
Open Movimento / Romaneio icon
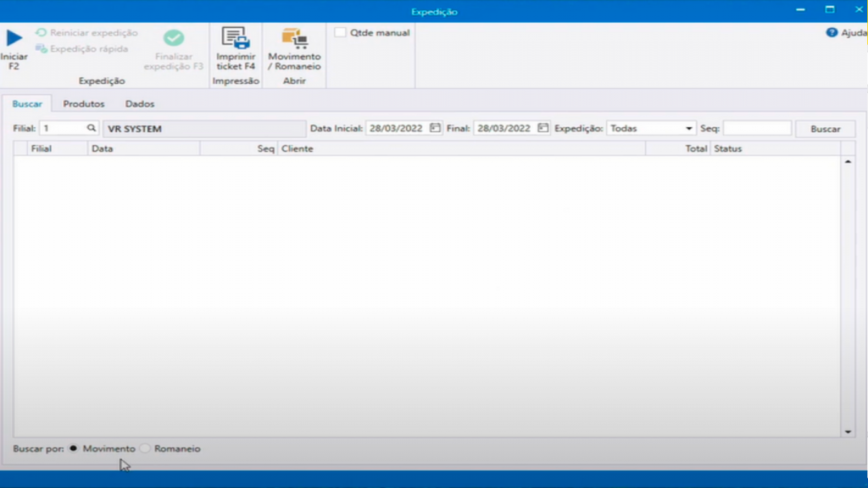[294, 38]
